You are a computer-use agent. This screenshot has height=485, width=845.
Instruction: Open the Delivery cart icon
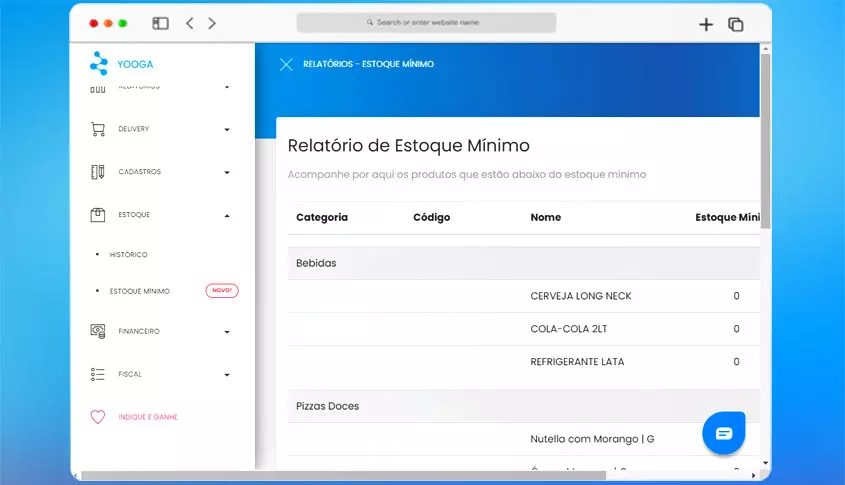[x=98, y=129]
